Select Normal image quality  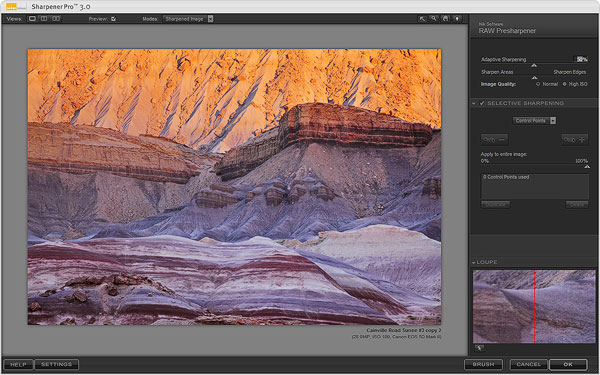tap(538, 84)
